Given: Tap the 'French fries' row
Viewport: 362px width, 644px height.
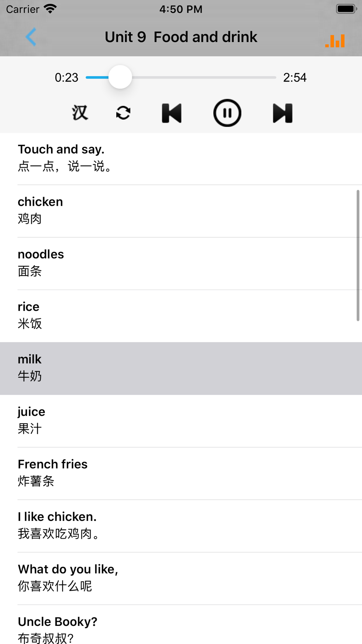Looking at the screenshot, I should (x=181, y=473).
